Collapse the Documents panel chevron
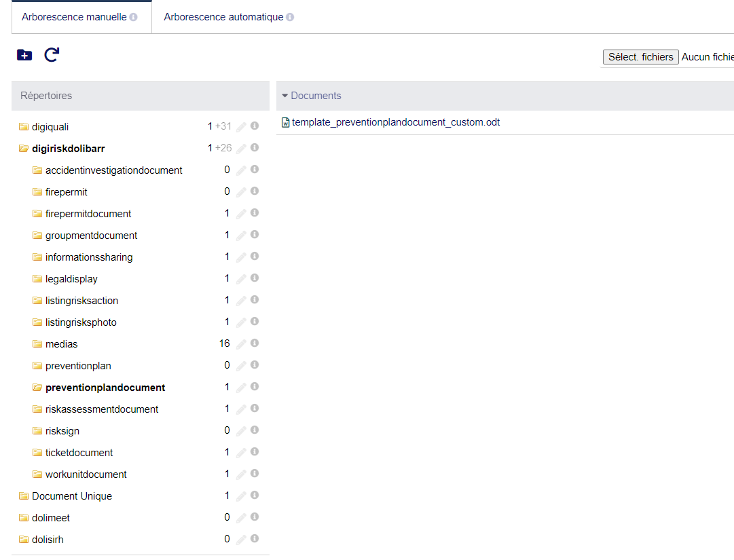The image size is (734, 560). click(x=285, y=95)
